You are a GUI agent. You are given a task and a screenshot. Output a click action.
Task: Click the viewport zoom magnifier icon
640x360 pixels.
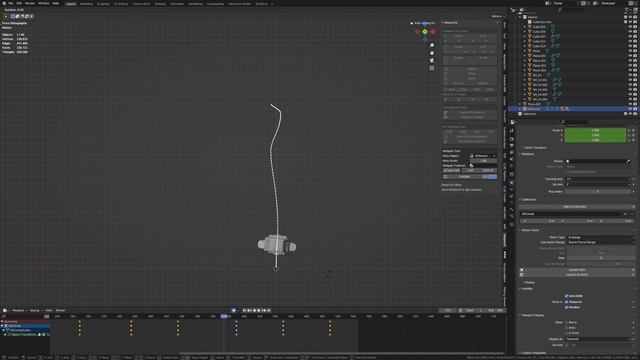click(x=432, y=45)
